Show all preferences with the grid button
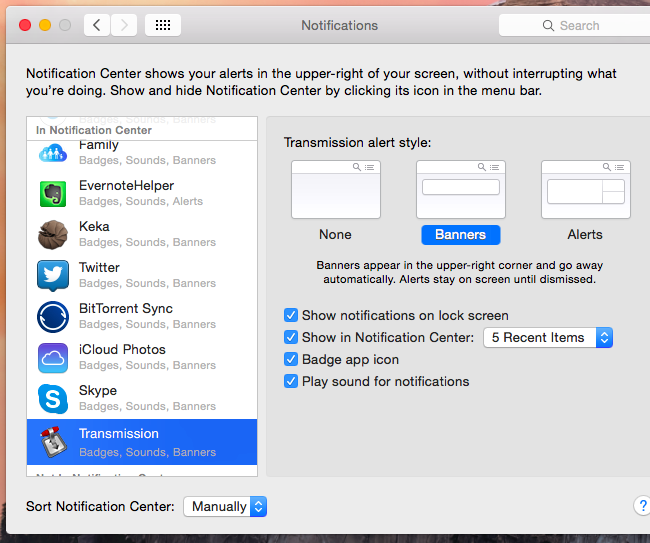The image size is (650, 543). tap(163, 25)
